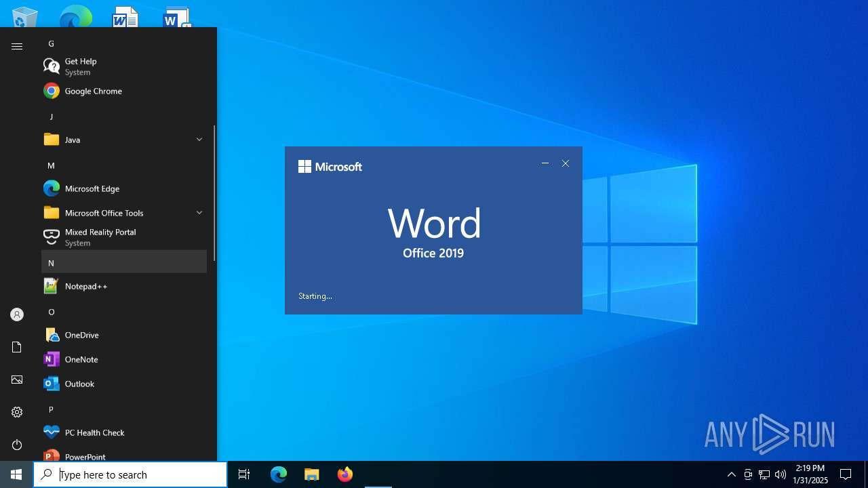Click the G letter section header

(x=124, y=43)
